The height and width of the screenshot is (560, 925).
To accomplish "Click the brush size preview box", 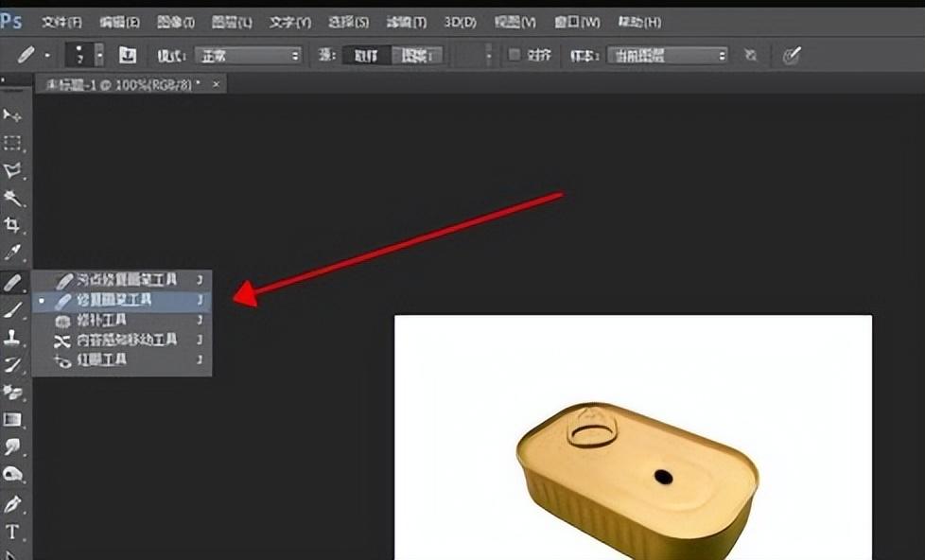I will click(79, 56).
